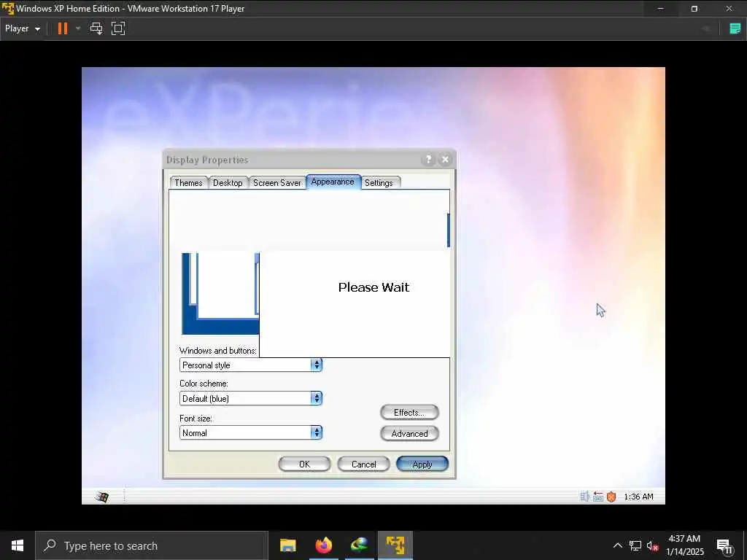Click the Effects... button

tap(409, 413)
